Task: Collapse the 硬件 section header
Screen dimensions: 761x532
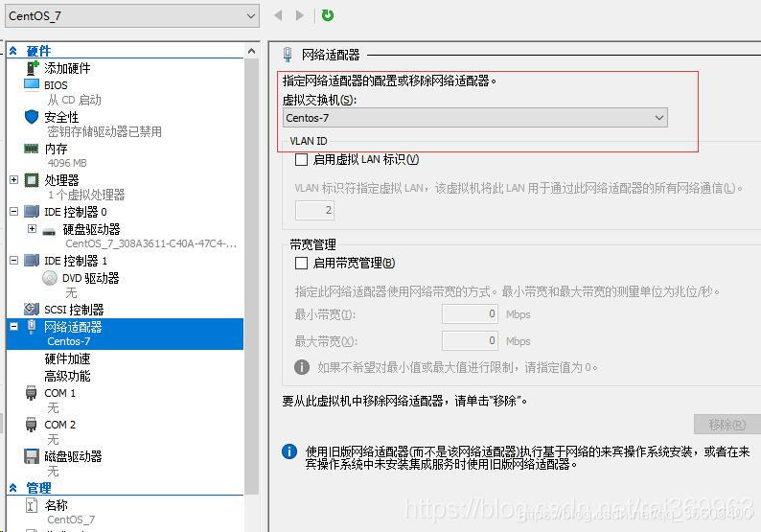Action: pyautogui.click(x=13, y=51)
